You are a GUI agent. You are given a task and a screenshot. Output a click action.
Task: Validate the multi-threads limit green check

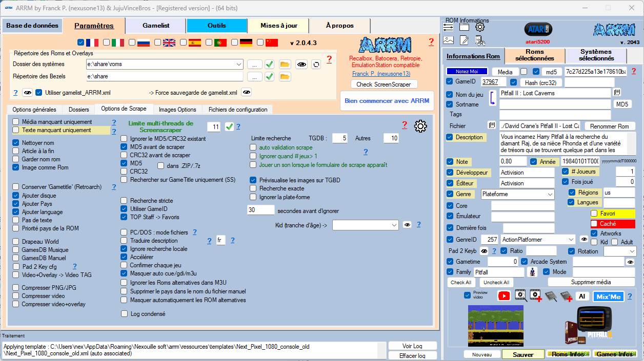pyautogui.click(x=229, y=126)
